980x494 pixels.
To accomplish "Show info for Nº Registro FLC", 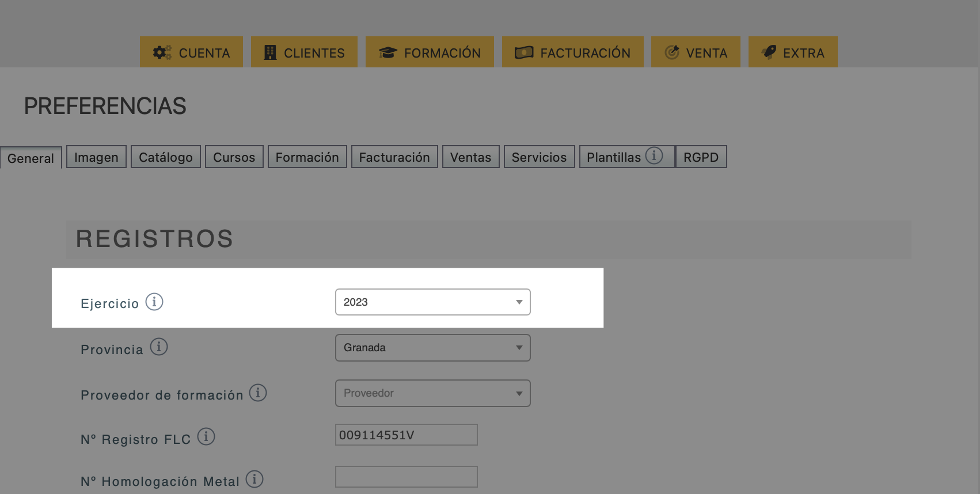I will tap(206, 436).
